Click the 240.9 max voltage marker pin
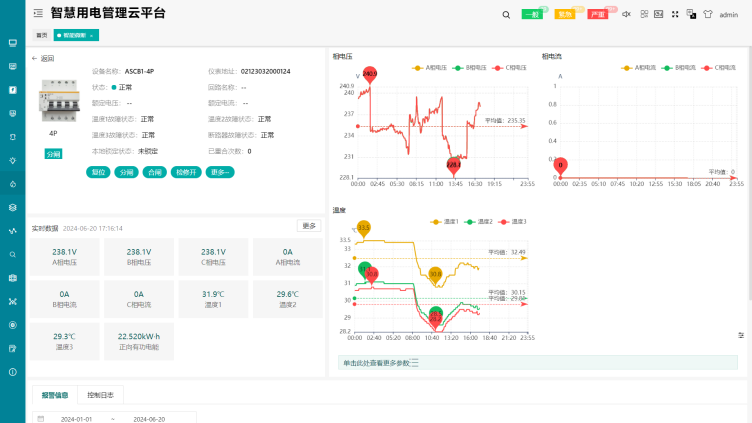Viewport: 752px width, 423px height. coord(370,74)
